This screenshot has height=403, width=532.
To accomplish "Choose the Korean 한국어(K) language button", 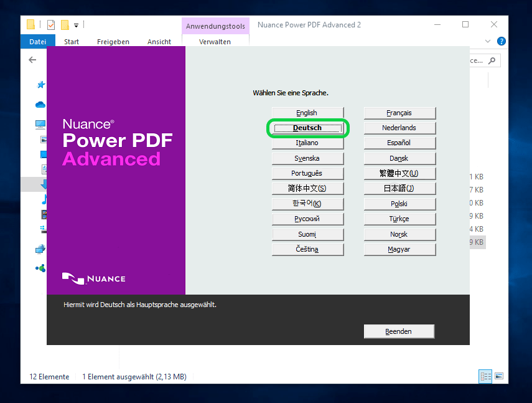I will tap(307, 204).
